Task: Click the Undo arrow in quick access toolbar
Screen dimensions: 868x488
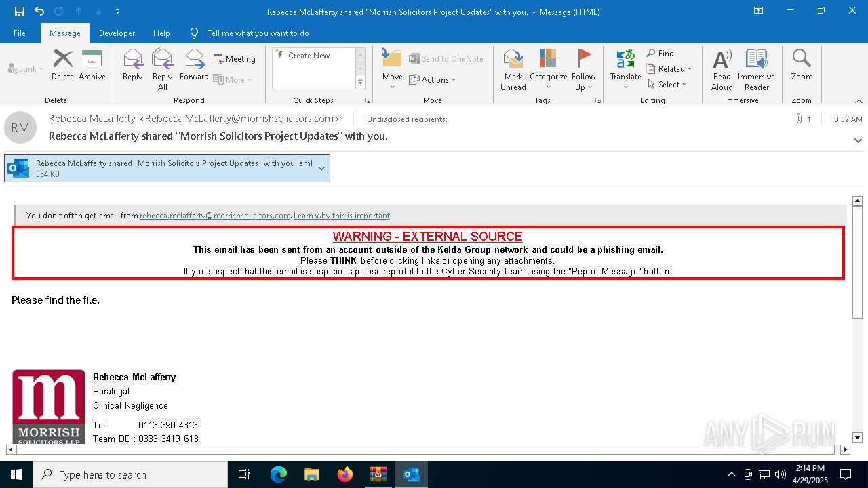Action: click(x=39, y=12)
